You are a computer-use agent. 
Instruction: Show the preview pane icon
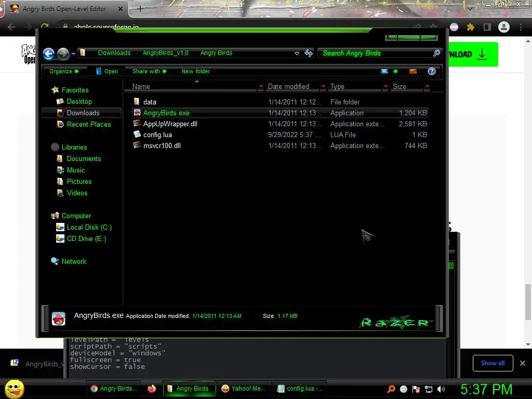(413, 71)
